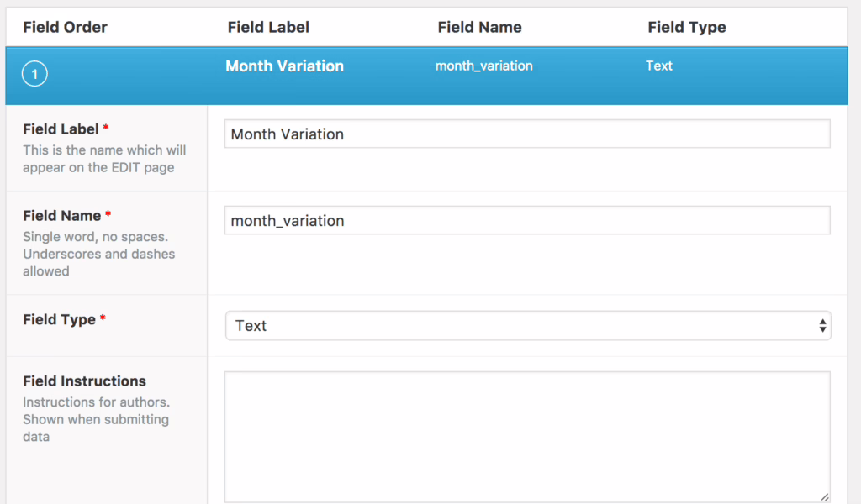Click the bold Field Instructions setting label

coord(84,381)
